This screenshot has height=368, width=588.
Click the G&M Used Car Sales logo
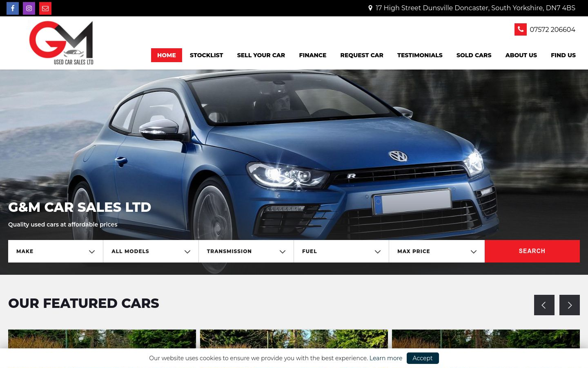(61, 43)
